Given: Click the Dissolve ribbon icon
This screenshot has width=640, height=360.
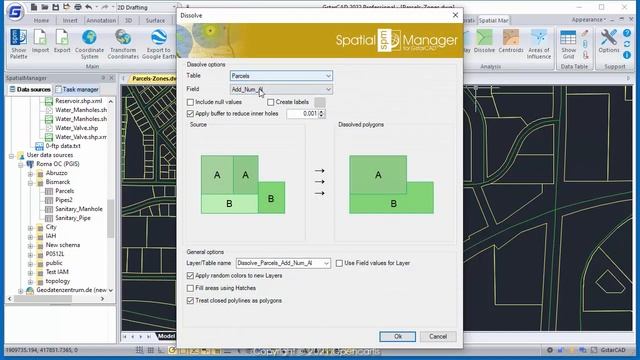Looking at the screenshot, I should pos(484,41).
